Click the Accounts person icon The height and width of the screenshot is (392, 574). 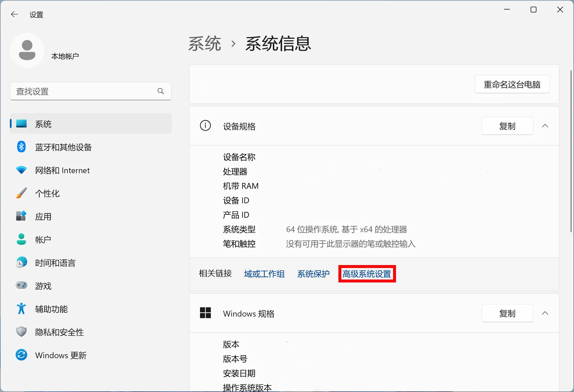(21, 239)
